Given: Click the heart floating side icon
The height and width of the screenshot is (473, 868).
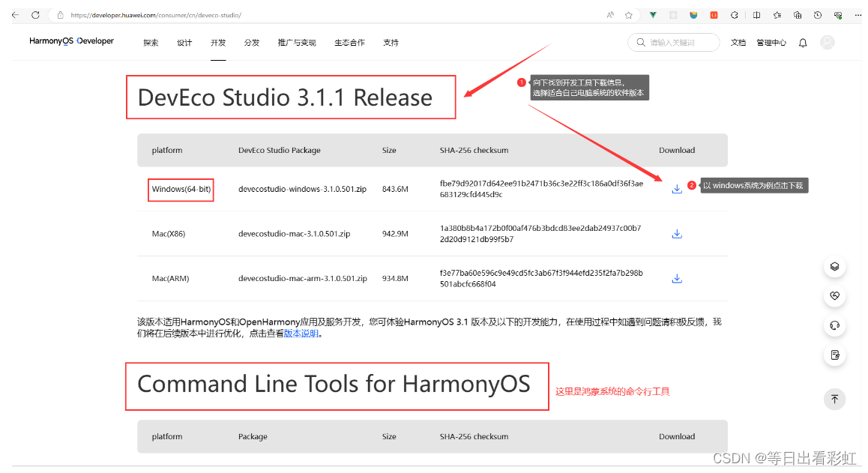Looking at the screenshot, I should coord(834,296).
